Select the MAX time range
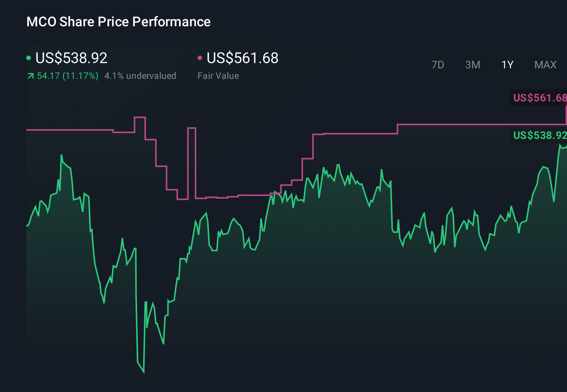The height and width of the screenshot is (392, 567). (545, 65)
